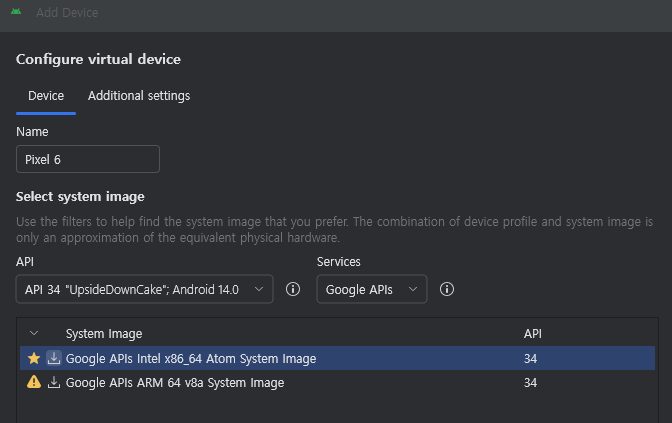Switch to the Additional settings tab
Image resolution: width=672 pixels, height=423 pixels.
pos(139,96)
